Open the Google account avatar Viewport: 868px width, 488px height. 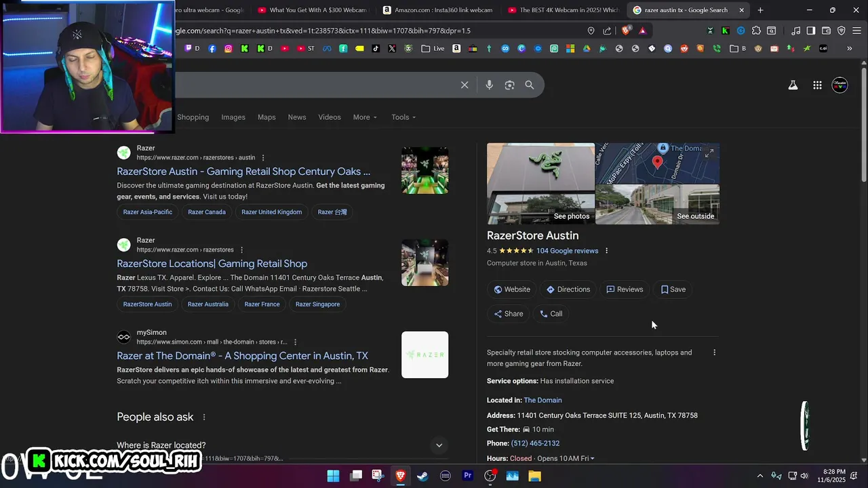840,85
